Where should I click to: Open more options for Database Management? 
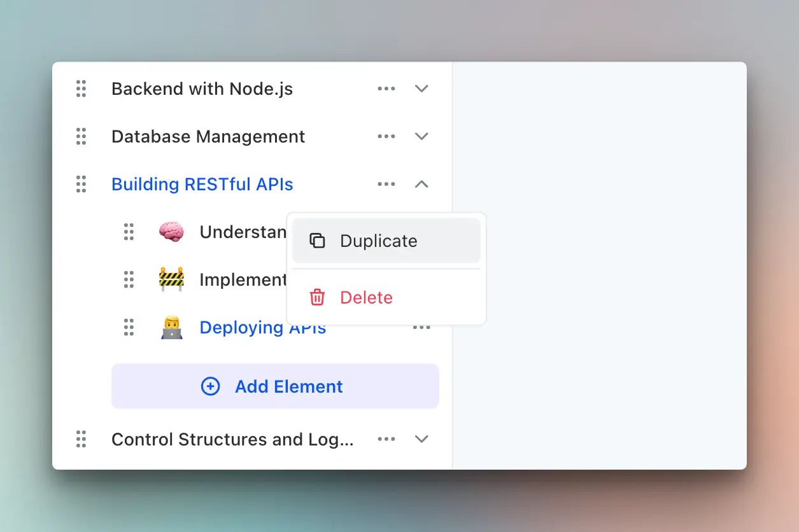pyautogui.click(x=386, y=136)
